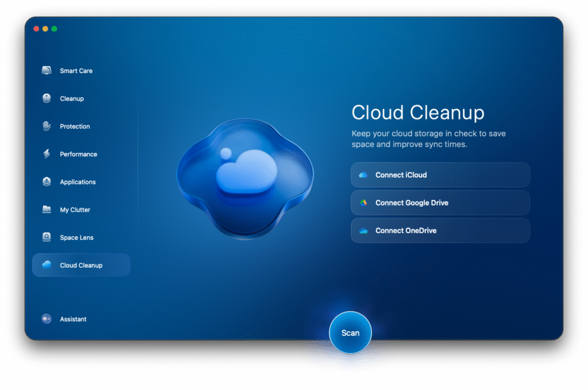The height and width of the screenshot is (390, 588).
Task: Open the Performance menu label
Action: tap(78, 155)
